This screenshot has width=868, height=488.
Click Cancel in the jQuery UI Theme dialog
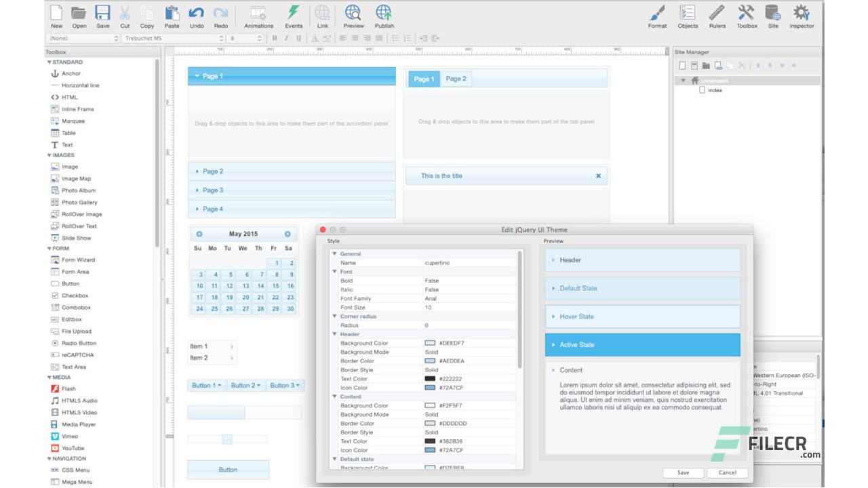point(727,472)
